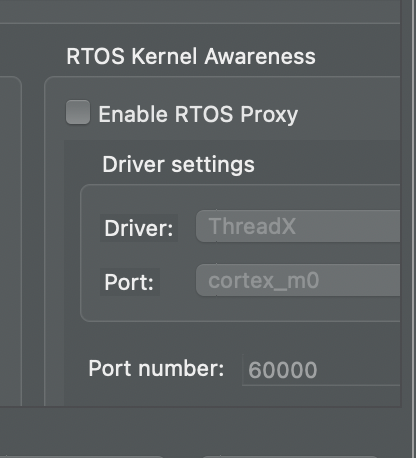Image resolution: width=416 pixels, height=458 pixels.
Task: Click the panel left of RTOS settings
Action: point(11,240)
